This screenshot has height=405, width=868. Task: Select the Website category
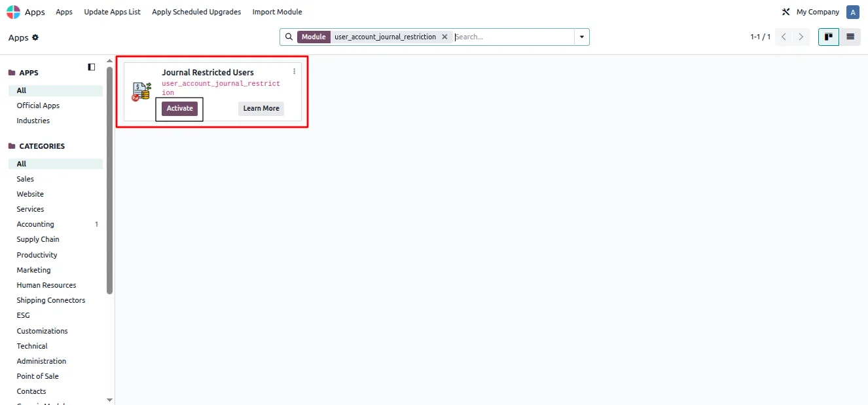(x=55, y=194)
